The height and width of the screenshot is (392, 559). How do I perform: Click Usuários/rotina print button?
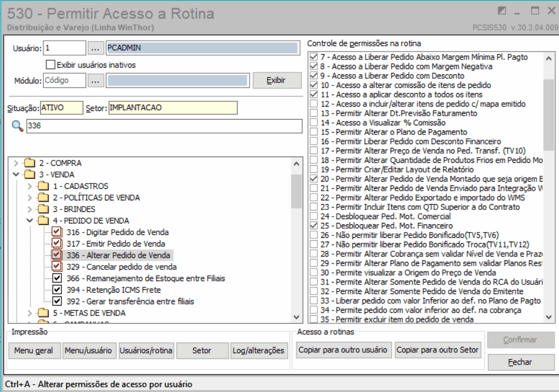pos(146,351)
